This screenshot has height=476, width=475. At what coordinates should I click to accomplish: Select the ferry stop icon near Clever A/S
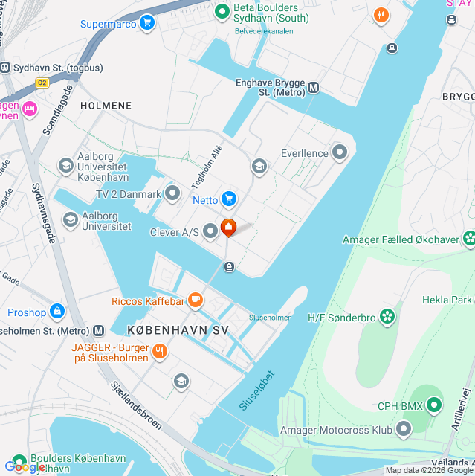pos(229,267)
